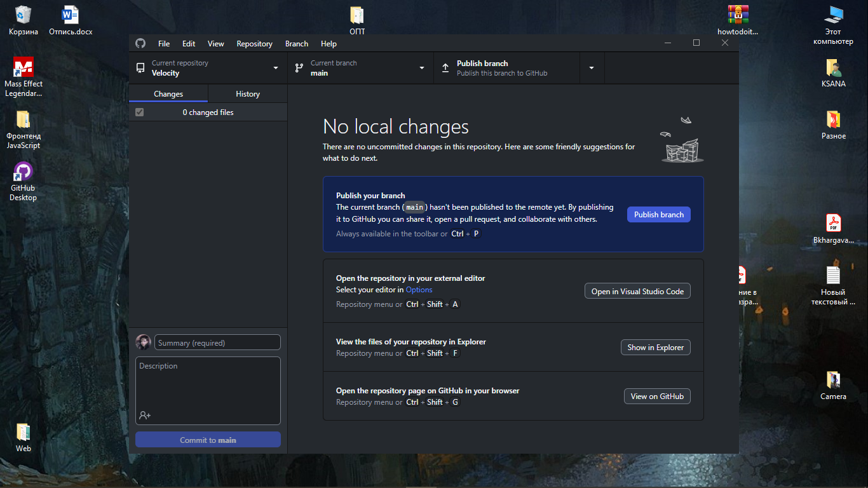Select the Bkhargava PDF file on desktop
868x488 pixels.
(x=833, y=229)
